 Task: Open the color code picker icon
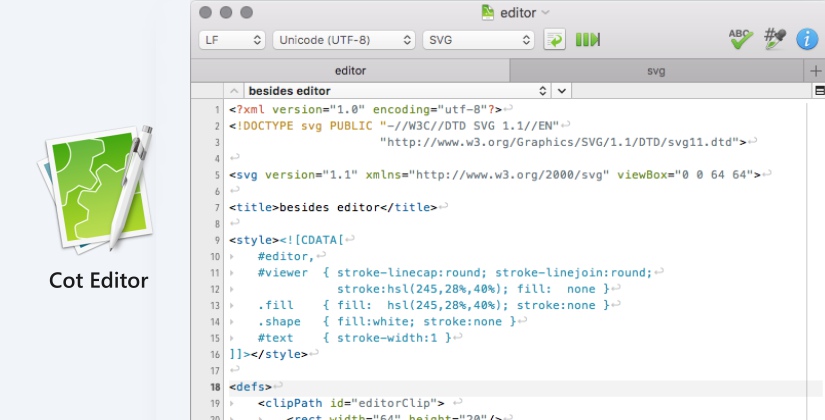click(x=774, y=39)
